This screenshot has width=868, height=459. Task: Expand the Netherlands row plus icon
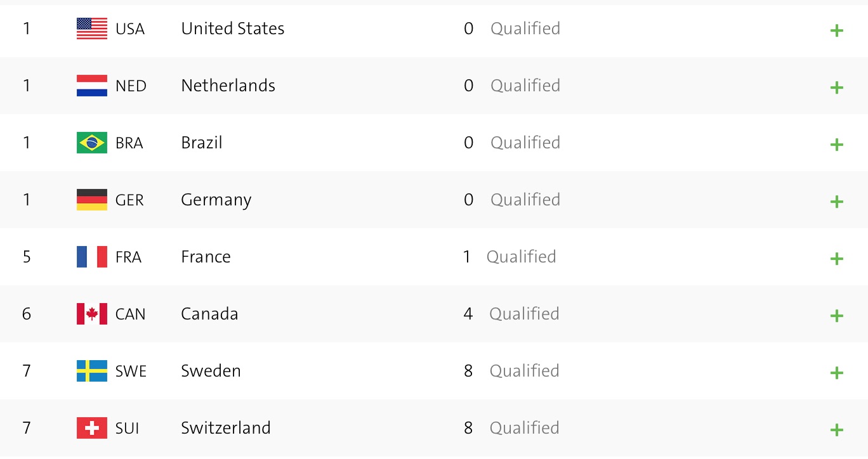point(837,87)
